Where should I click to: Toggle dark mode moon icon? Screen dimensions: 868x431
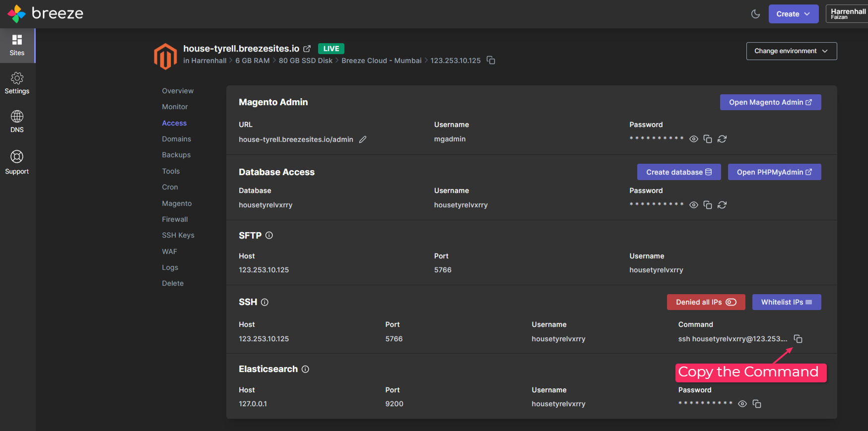[755, 14]
